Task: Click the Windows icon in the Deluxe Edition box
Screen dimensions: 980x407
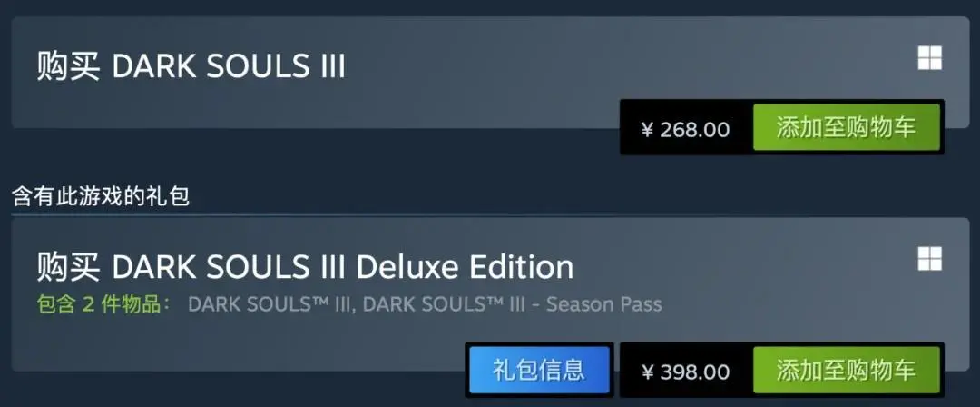Action: tap(929, 259)
